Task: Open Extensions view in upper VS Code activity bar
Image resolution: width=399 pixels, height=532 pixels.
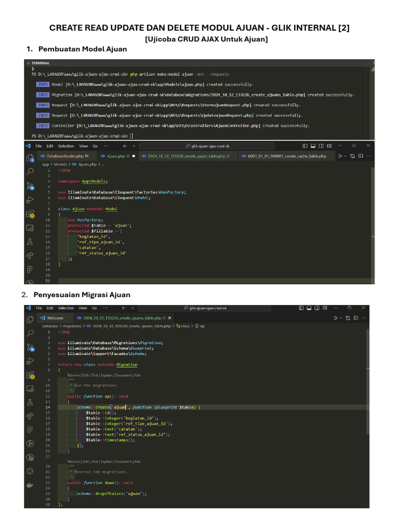Action: point(30,214)
